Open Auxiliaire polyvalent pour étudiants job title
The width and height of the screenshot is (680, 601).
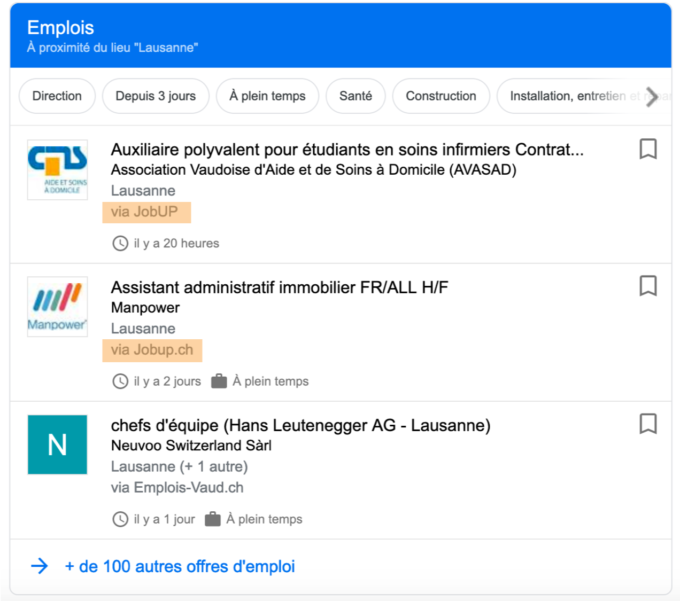[347, 150]
